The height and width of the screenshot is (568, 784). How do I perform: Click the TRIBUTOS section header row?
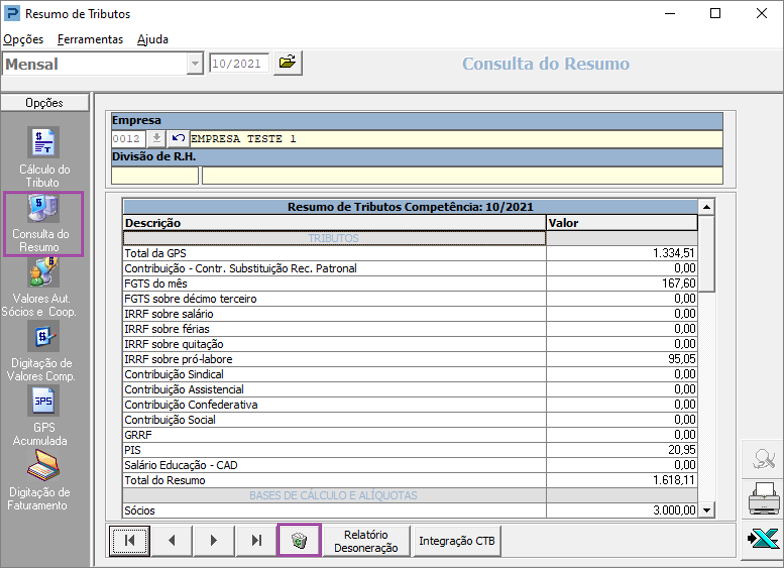click(x=410, y=238)
